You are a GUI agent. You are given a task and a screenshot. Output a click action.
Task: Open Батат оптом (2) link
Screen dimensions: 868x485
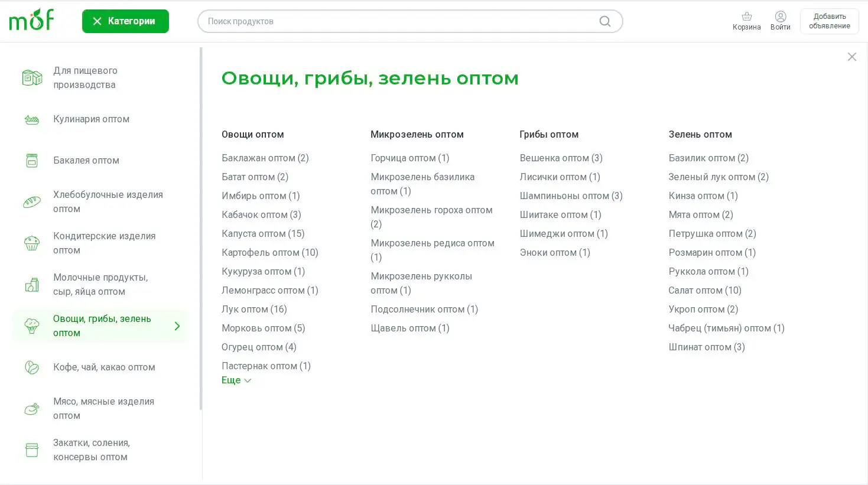tap(255, 177)
